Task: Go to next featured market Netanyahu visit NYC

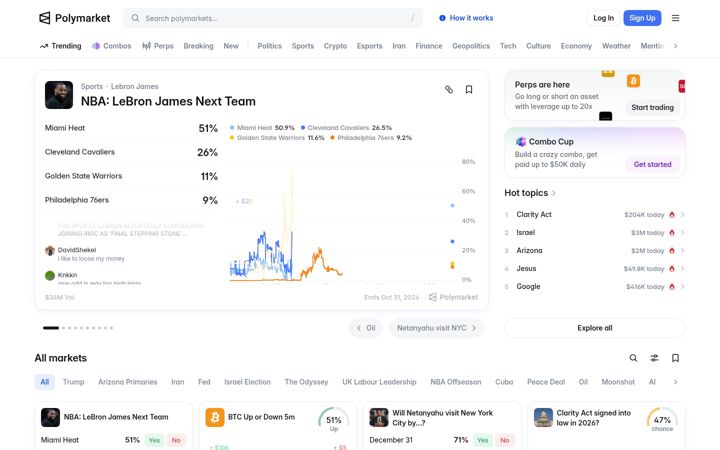Action: coord(437,328)
